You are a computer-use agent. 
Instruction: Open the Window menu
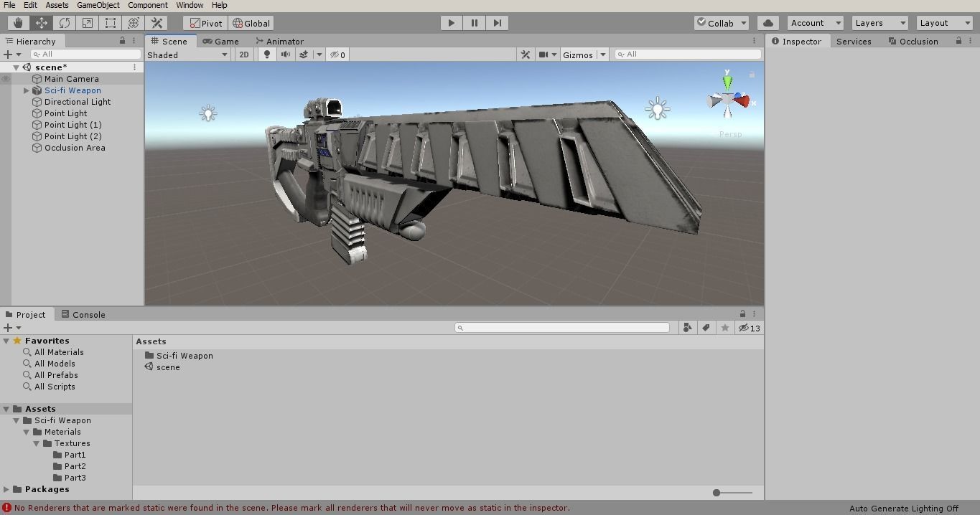coord(190,5)
